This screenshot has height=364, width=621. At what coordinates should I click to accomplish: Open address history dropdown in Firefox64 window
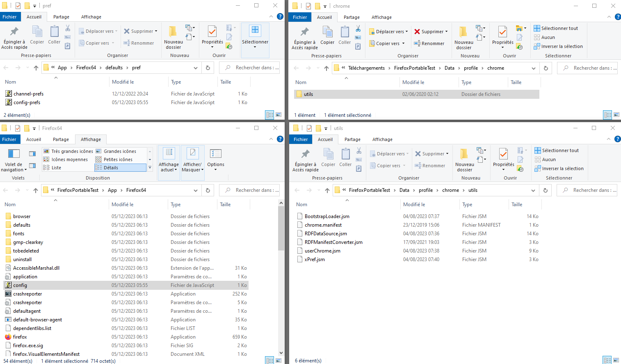(x=196, y=190)
